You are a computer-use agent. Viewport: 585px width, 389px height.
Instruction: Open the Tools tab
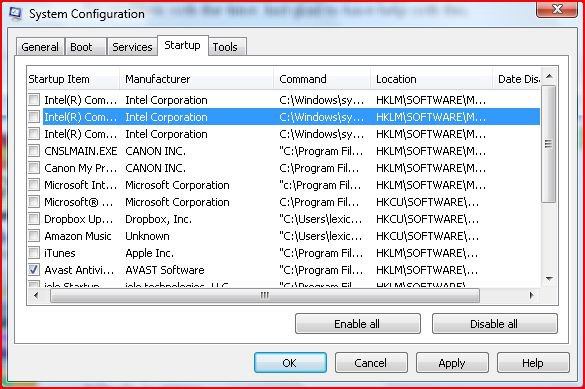point(227,47)
